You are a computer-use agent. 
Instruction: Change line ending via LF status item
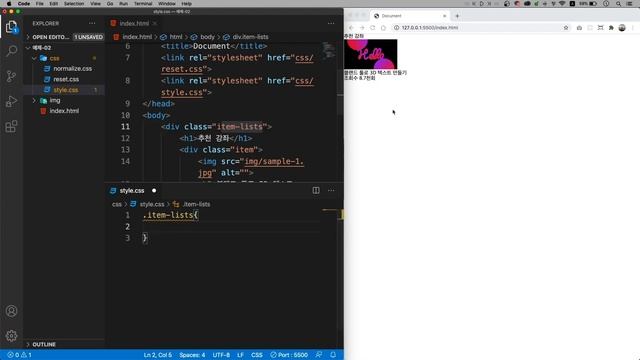[x=240, y=355]
